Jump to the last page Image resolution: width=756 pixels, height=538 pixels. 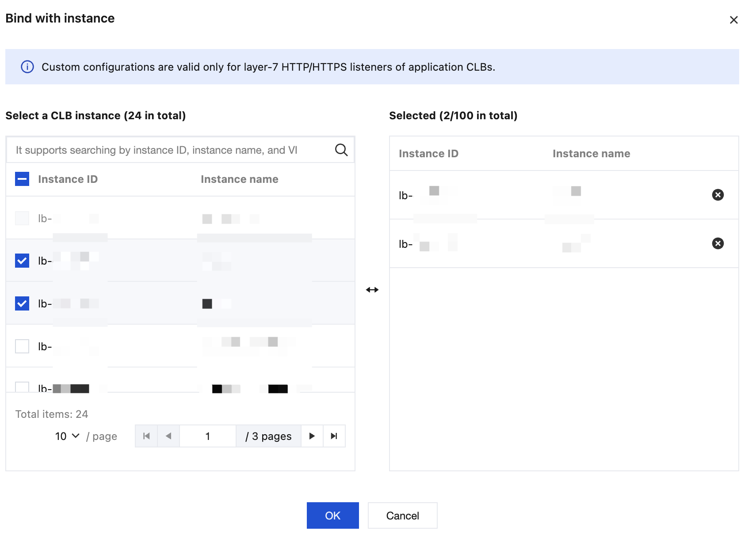334,436
